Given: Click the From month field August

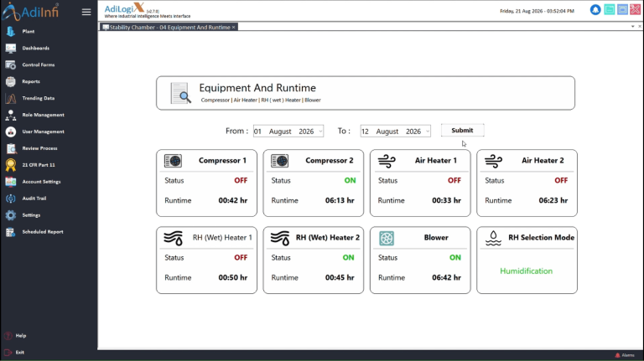Looking at the screenshot, I should point(280,132).
